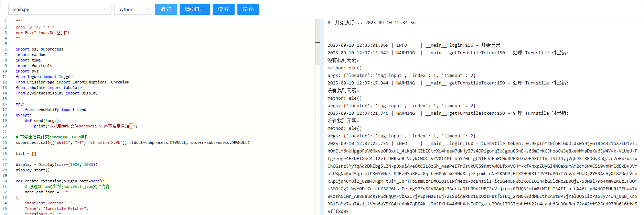Screen dimensions: 644x215
Task: Exit the editor via 退出 button
Action: [248, 9]
